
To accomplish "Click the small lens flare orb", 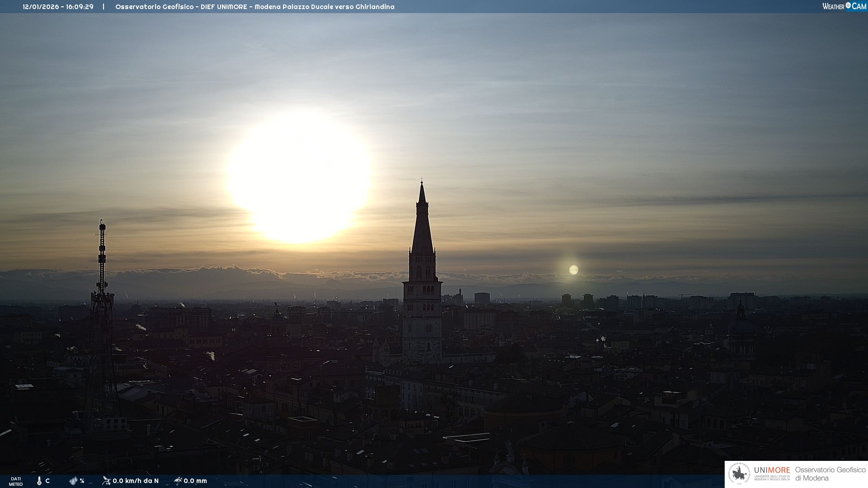I will click(573, 270).
